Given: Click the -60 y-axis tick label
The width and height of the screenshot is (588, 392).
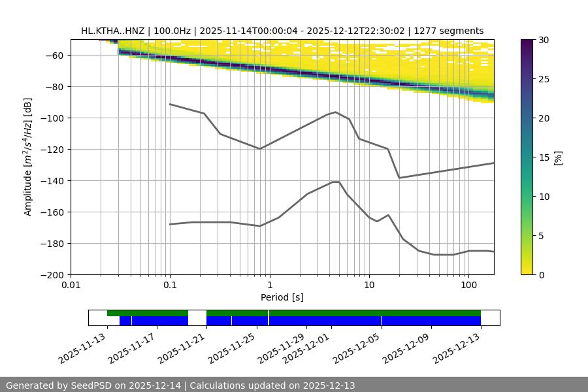Looking at the screenshot, I should (x=56, y=56).
